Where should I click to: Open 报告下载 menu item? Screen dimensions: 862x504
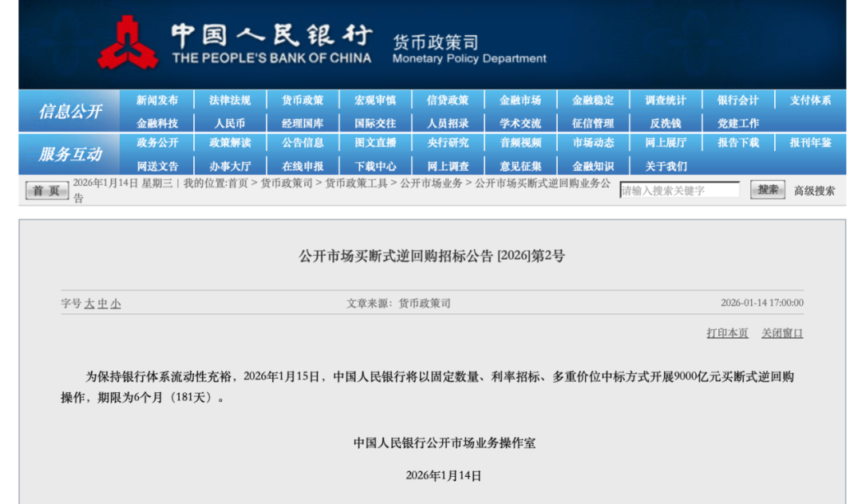pos(737,143)
